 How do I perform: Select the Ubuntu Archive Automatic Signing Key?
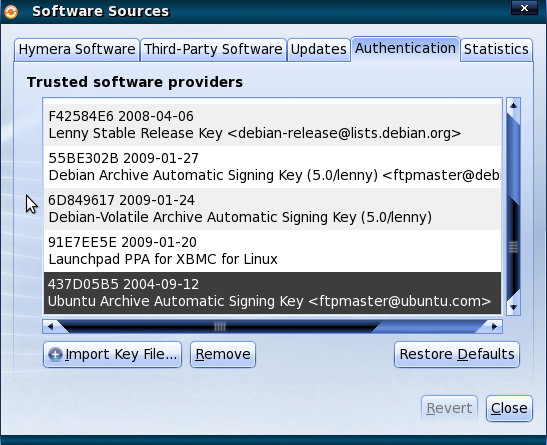(x=272, y=293)
